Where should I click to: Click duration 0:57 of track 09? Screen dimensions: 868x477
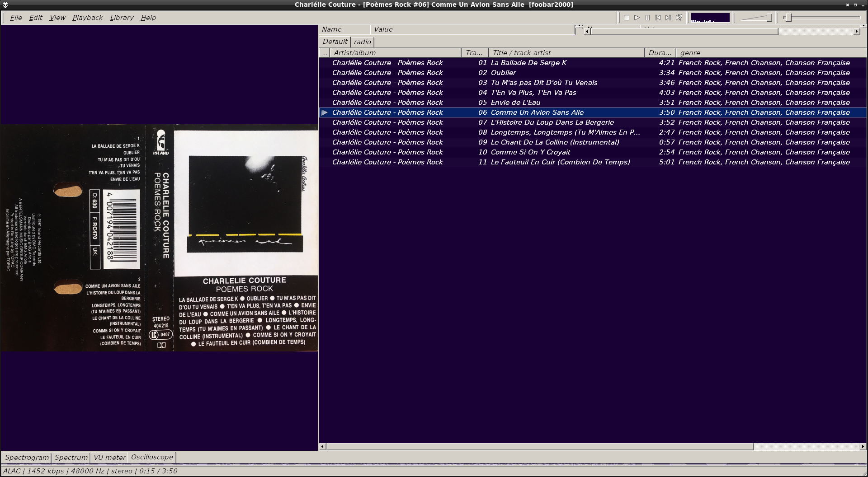click(x=666, y=142)
